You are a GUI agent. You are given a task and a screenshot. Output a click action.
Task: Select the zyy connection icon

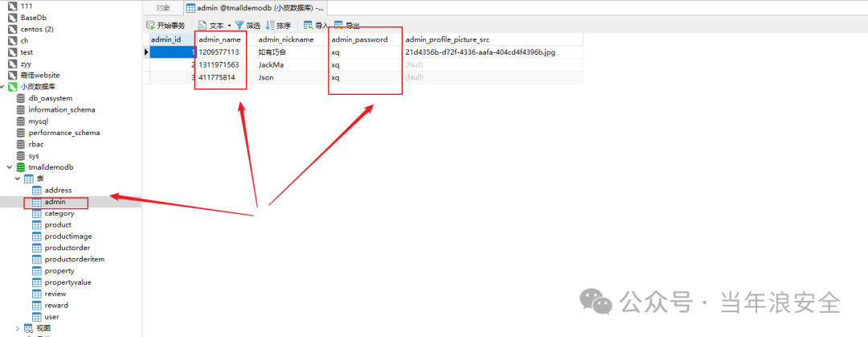pyautogui.click(x=13, y=64)
